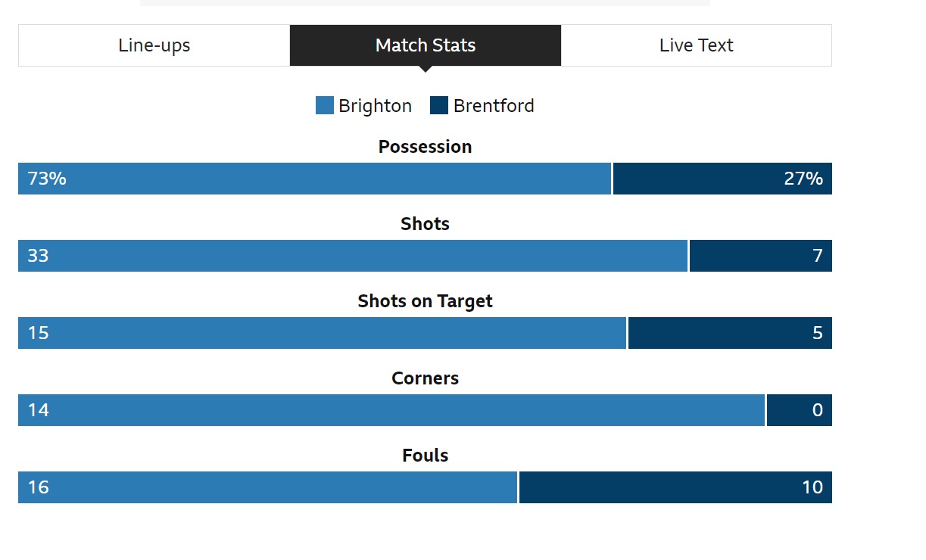The height and width of the screenshot is (560, 926).
Task: Open the Line-ups tab
Action: pyautogui.click(x=154, y=45)
